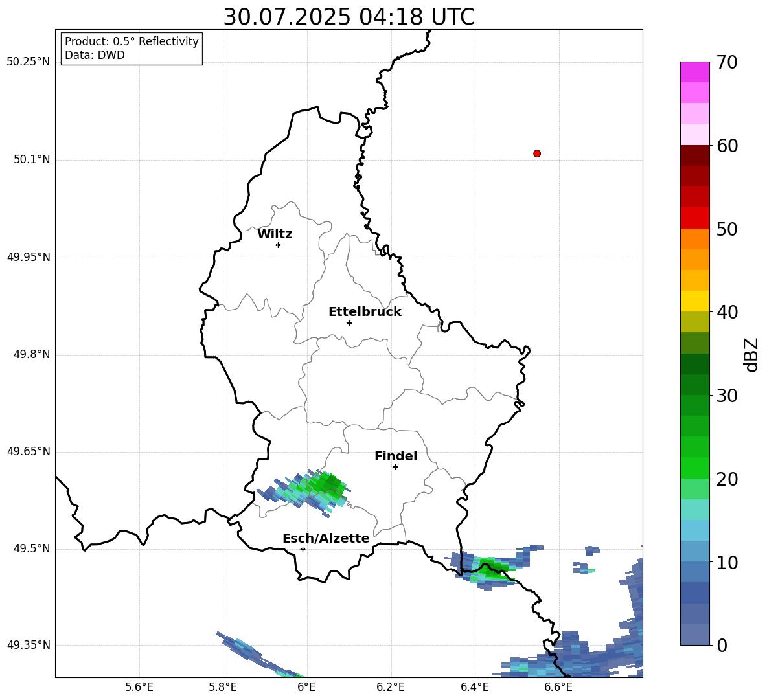Click the colorbar tick label '40'
Viewport: 767px width, 700px height.
click(x=727, y=312)
